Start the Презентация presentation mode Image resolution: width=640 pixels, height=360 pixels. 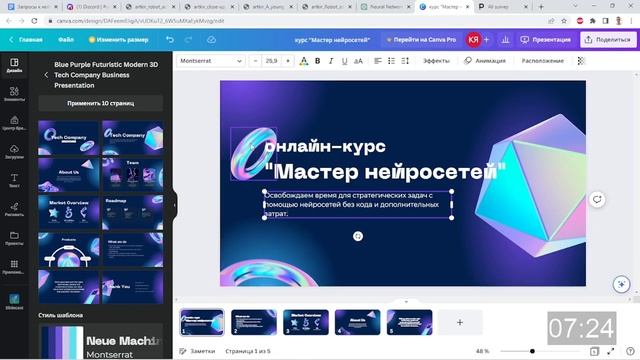(545, 40)
